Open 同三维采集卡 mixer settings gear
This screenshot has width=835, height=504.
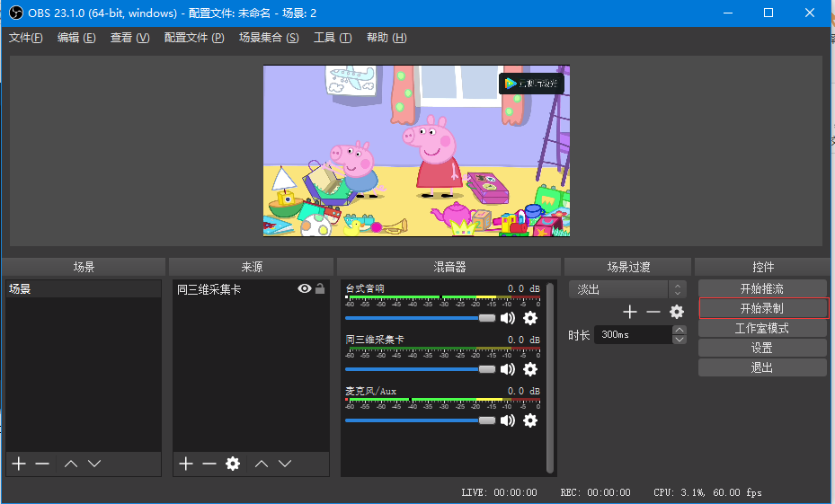tap(530, 369)
